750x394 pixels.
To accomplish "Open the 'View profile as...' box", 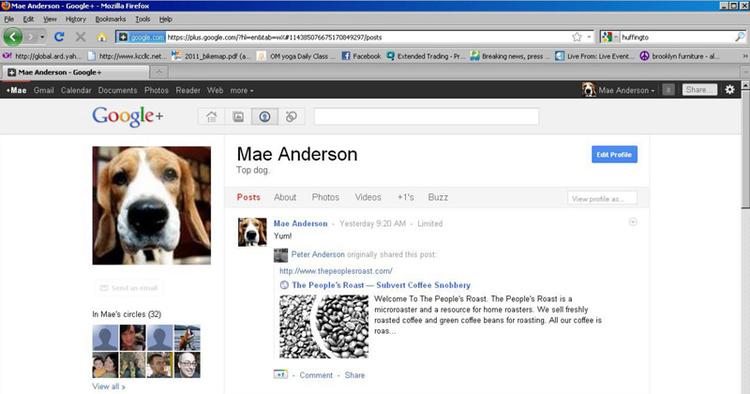I will pos(602,198).
